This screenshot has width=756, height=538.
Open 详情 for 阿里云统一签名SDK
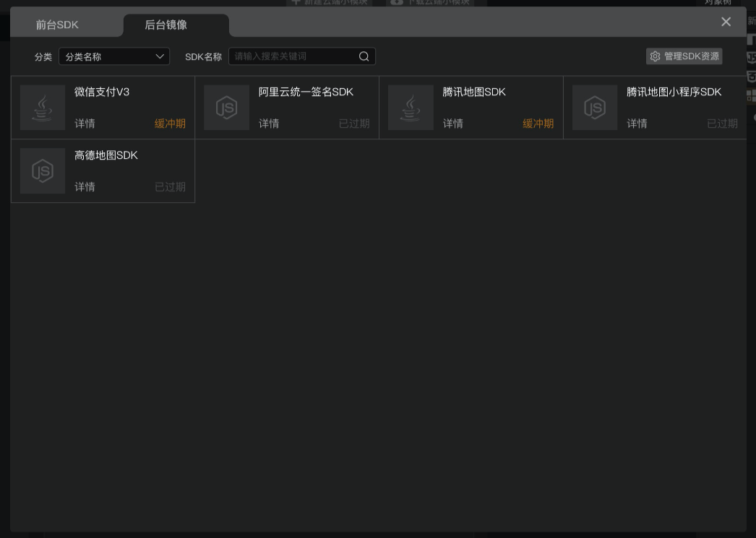(269, 123)
